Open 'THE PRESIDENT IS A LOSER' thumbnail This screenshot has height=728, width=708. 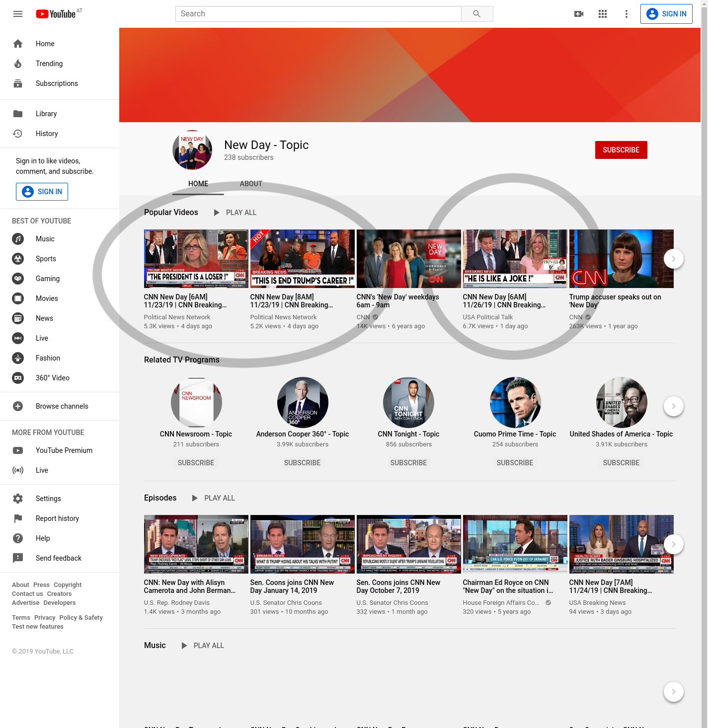196,259
